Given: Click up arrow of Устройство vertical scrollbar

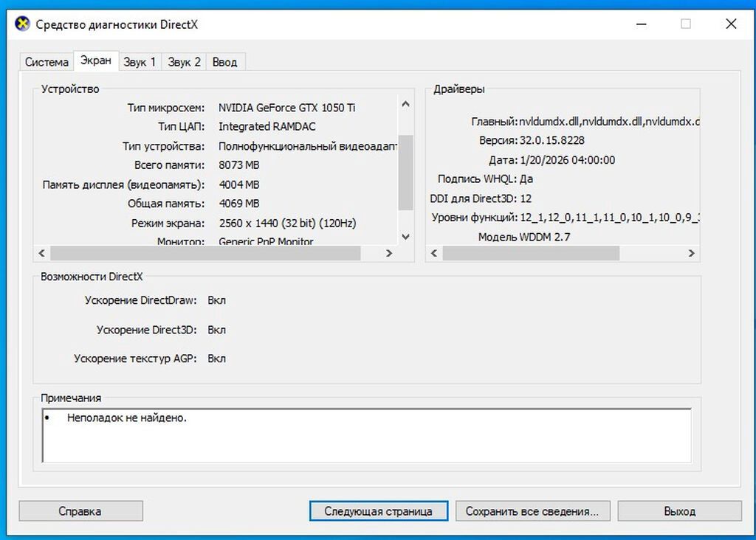Looking at the screenshot, I should tap(405, 103).
